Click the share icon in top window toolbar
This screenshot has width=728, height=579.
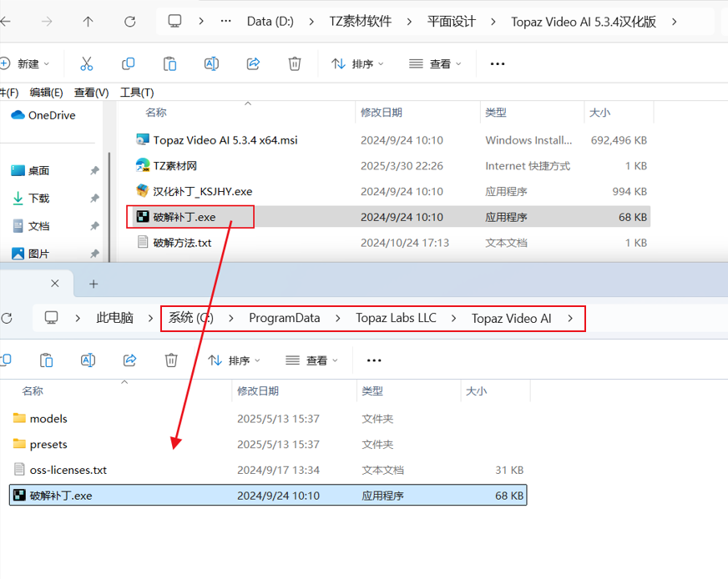[253, 63]
